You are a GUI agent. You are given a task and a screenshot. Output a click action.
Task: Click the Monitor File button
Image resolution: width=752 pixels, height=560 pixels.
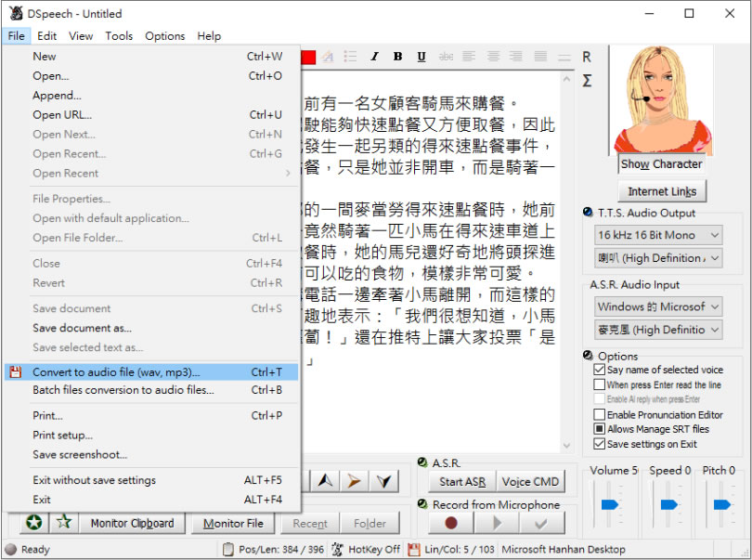(x=233, y=523)
